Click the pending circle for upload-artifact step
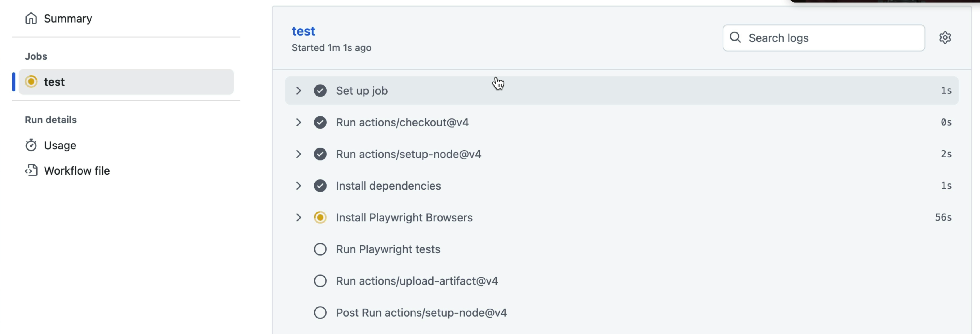The height and width of the screenshot is (334, 980). point(320,281)
